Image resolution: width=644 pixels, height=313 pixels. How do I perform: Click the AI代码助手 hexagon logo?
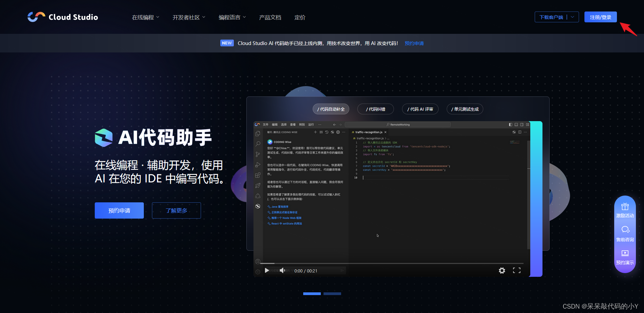coord(104,138)
